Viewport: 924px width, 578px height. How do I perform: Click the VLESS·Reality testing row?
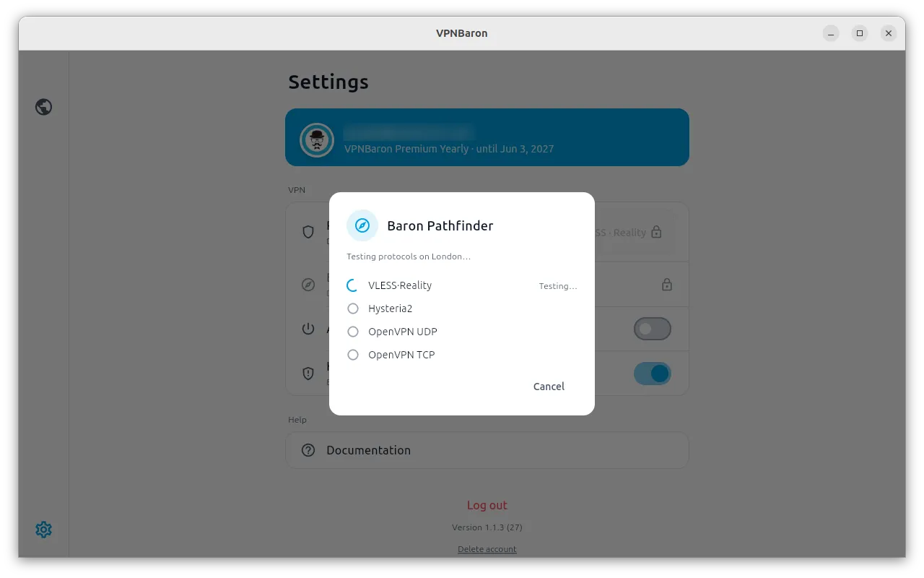(462, 285)
